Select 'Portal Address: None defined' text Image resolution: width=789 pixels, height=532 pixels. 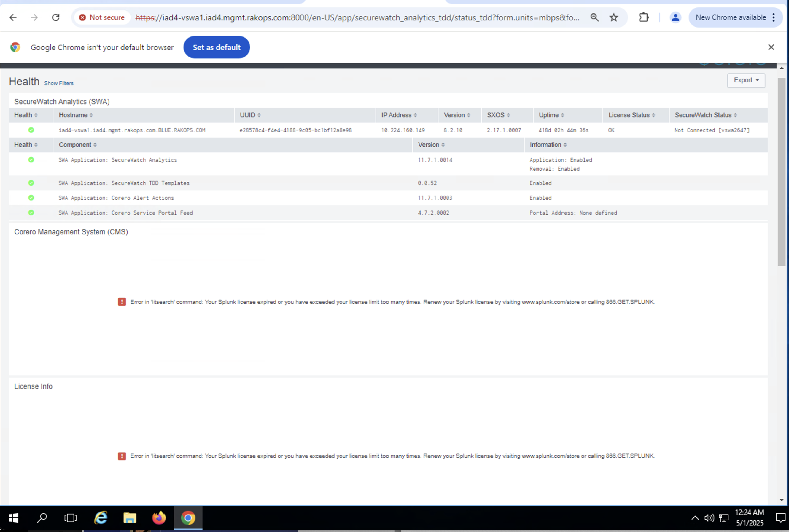pyautogui.click(x=573, y=213)
